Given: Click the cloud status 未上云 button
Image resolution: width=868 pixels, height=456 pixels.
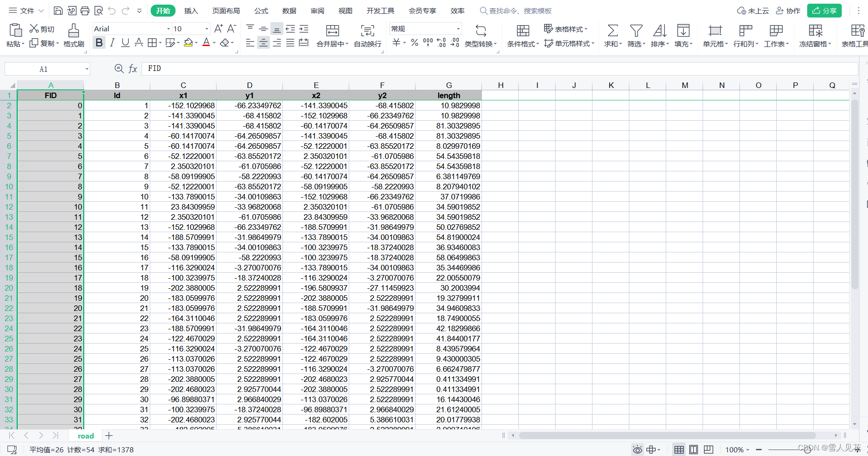Looking at the screenshot, I should pos(753,11).
